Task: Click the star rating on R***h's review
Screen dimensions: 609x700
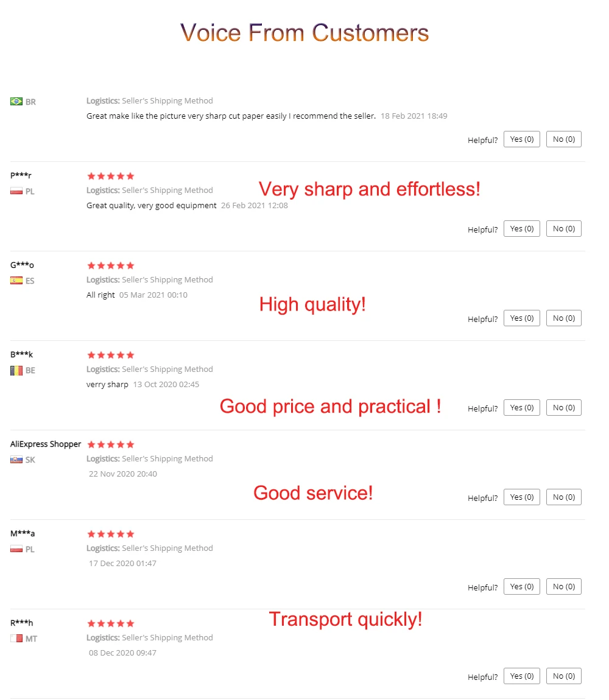Action: point(111,623)
